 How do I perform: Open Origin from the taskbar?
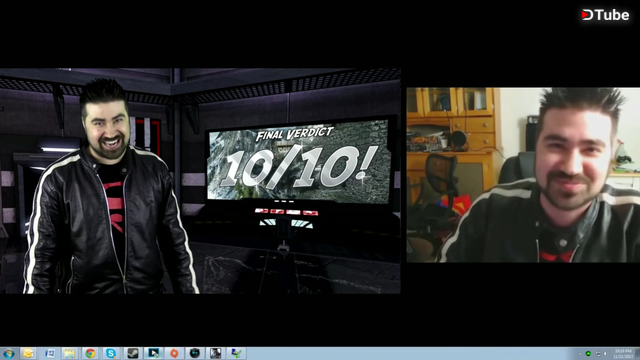coord(174,353)
